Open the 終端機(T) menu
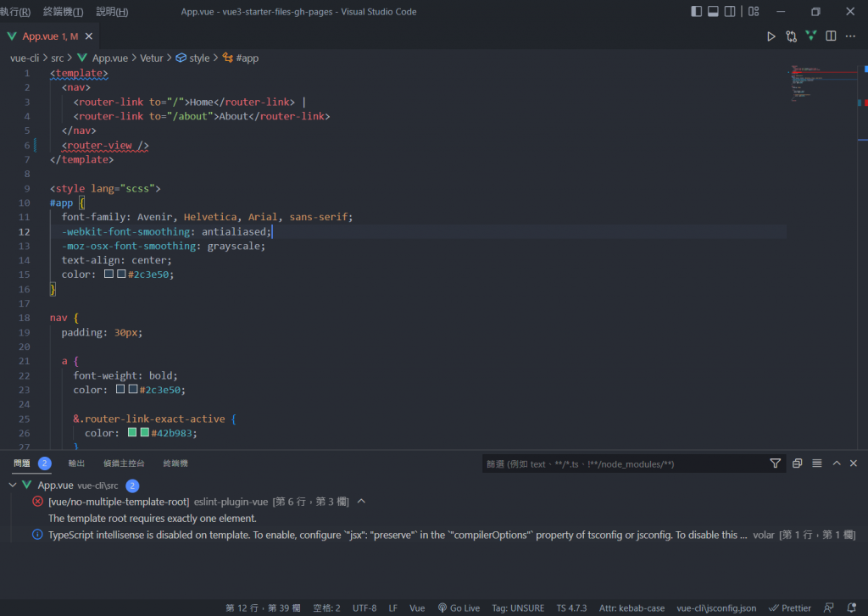 [x=63, y=12]
